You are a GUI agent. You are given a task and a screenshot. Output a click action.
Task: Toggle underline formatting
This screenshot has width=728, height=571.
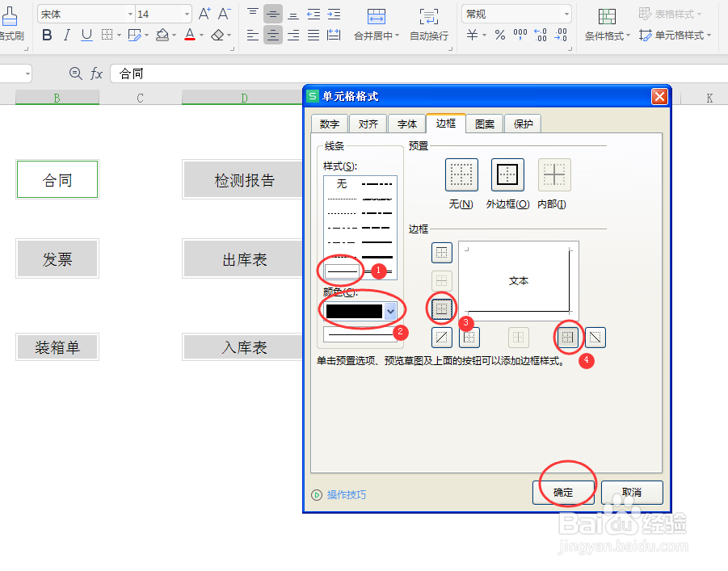pos(86,35)
